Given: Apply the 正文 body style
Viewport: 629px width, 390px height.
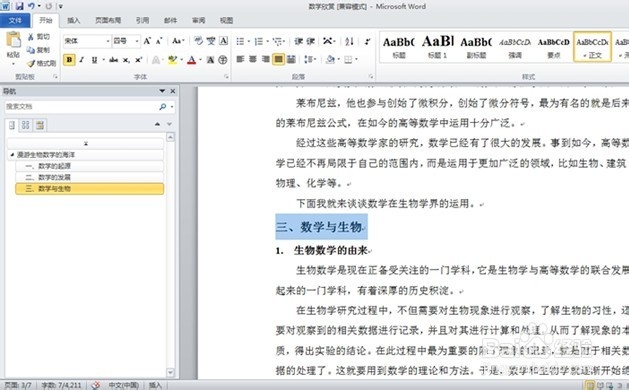Looking at the screenshot, I should (x=592, y=47).
